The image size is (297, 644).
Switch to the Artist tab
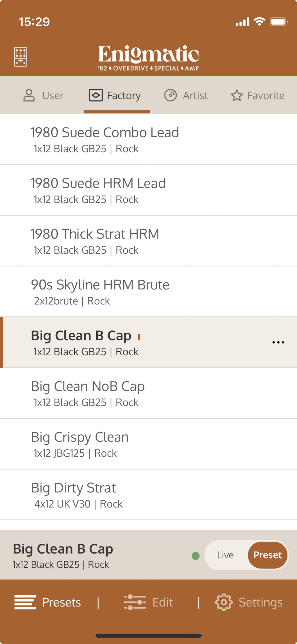tap(195, 95)
